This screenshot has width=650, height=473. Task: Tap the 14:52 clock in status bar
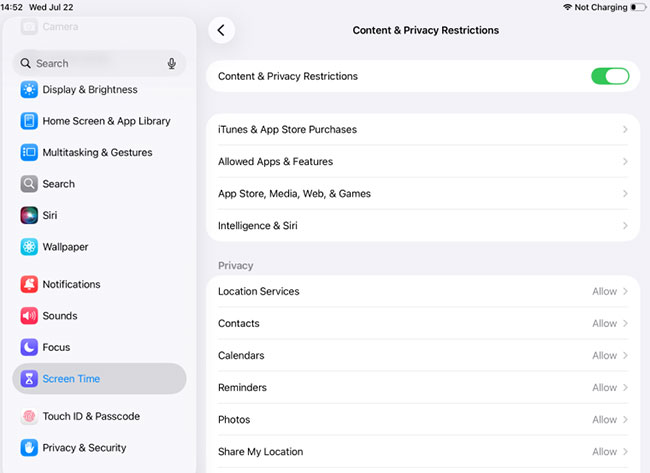(12, 7)
